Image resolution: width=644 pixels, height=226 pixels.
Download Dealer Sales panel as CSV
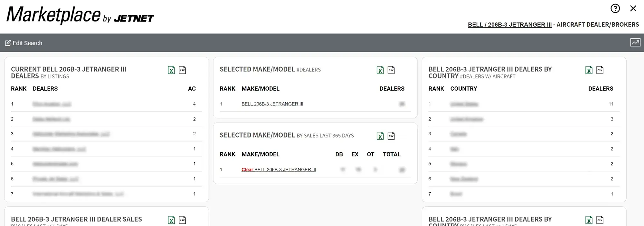(x=182, y=220)
